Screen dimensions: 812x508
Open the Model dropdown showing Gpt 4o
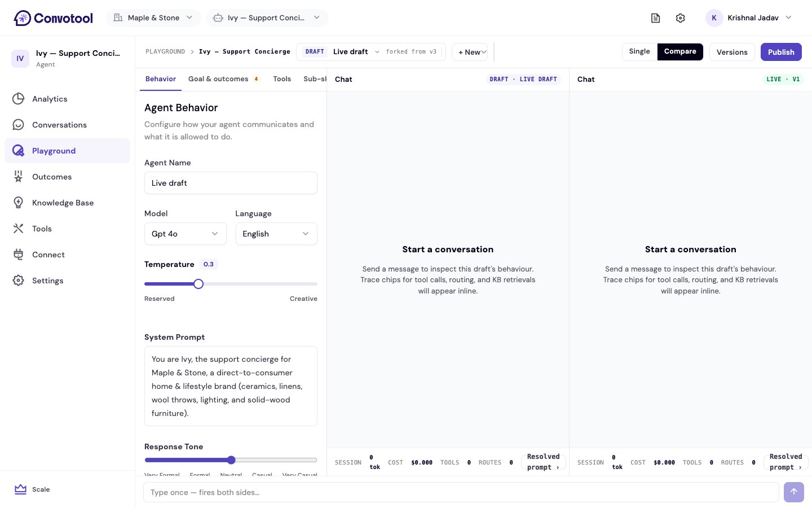pyautogui.click(x=185, y=234)
